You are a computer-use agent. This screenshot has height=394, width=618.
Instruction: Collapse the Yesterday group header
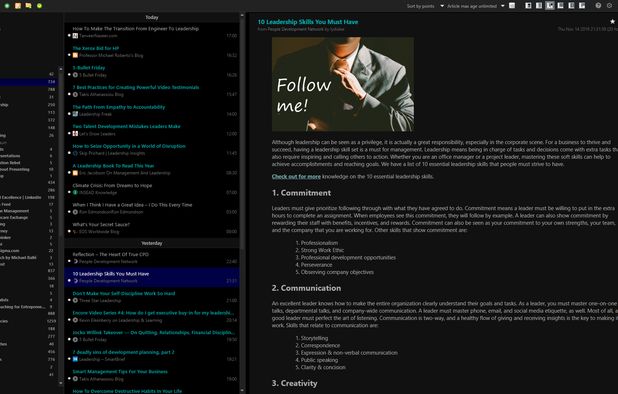coord(152,243)
